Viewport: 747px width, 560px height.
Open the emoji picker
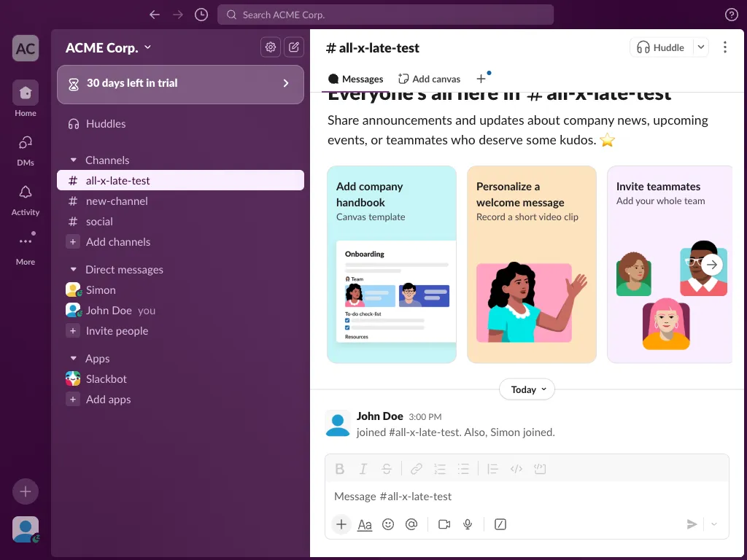(388, 524)
